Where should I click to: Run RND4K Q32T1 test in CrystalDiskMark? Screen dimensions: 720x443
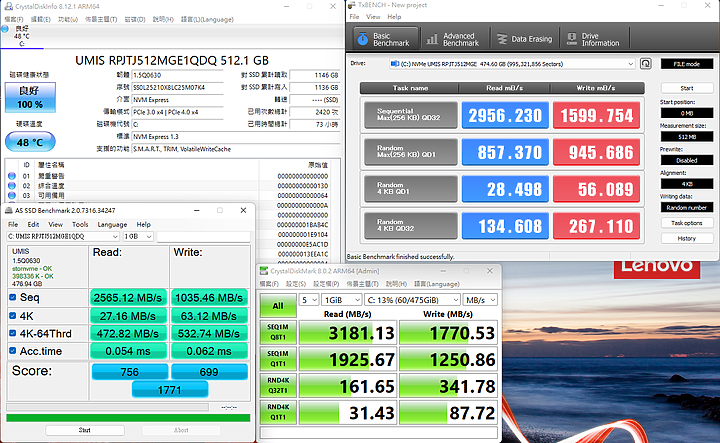point(278,385)
